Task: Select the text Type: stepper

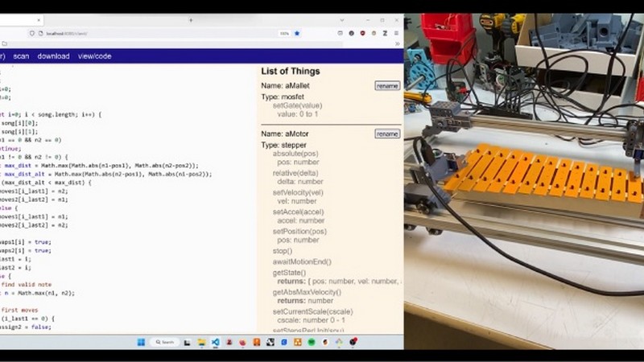Action: tap(284, 145)
